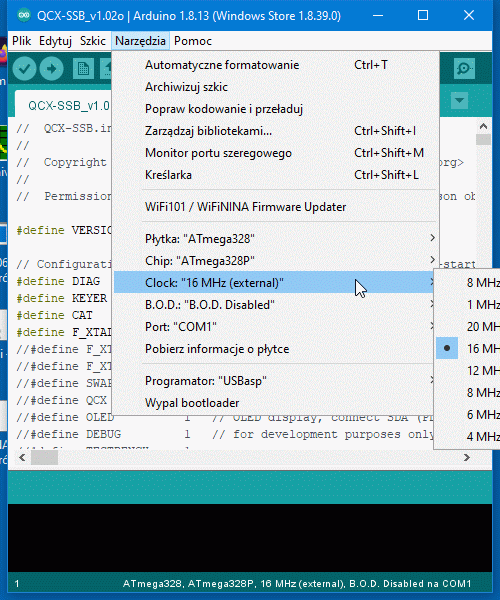Click the // Copyright comment line

click(61, 162)
